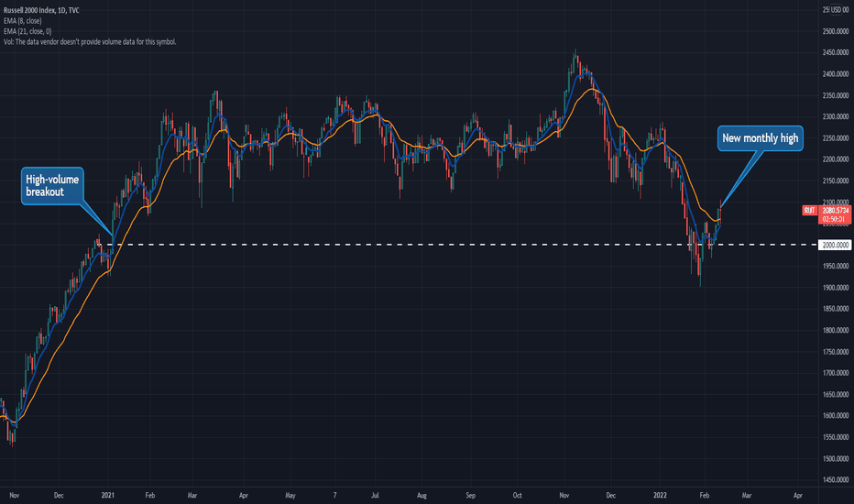Screen dimensions: 854x504
Task: Click the Mar label right of 2021's Feb
Action: tap(192, 495)
